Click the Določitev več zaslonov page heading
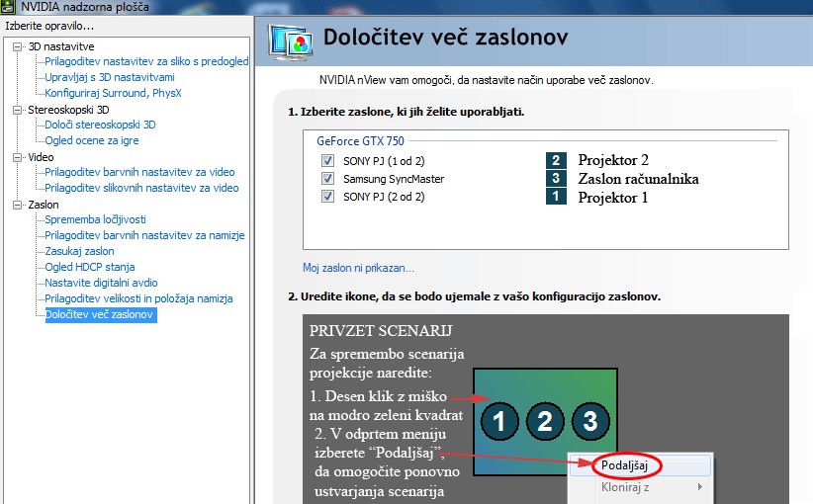The image size is (813, 504). 445,38
